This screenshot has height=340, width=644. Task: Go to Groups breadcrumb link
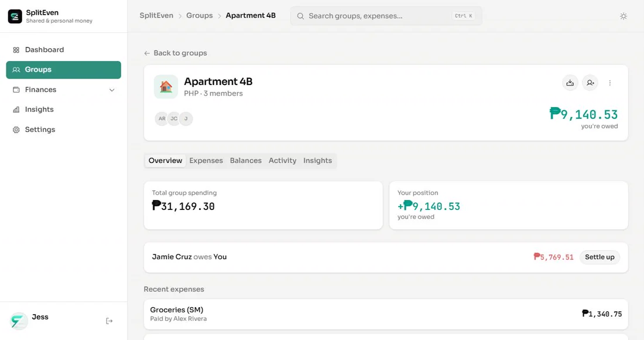coord(200,16)
